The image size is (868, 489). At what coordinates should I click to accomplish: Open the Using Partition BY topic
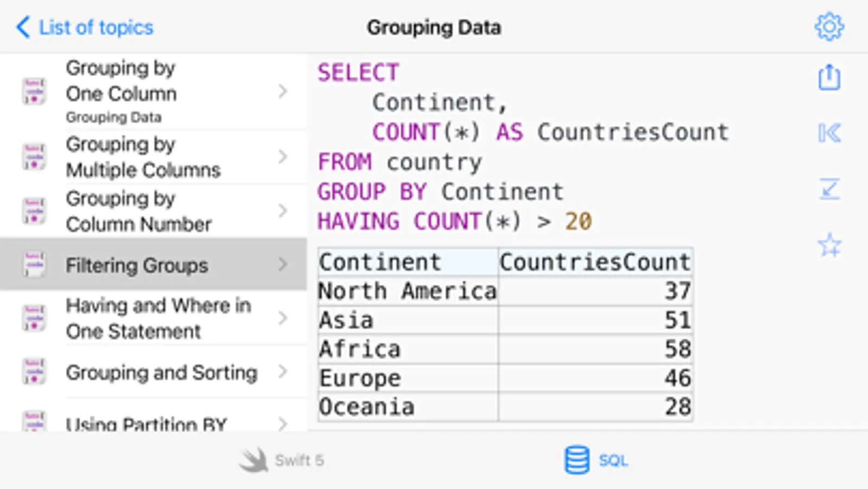(x=147, y=423)
